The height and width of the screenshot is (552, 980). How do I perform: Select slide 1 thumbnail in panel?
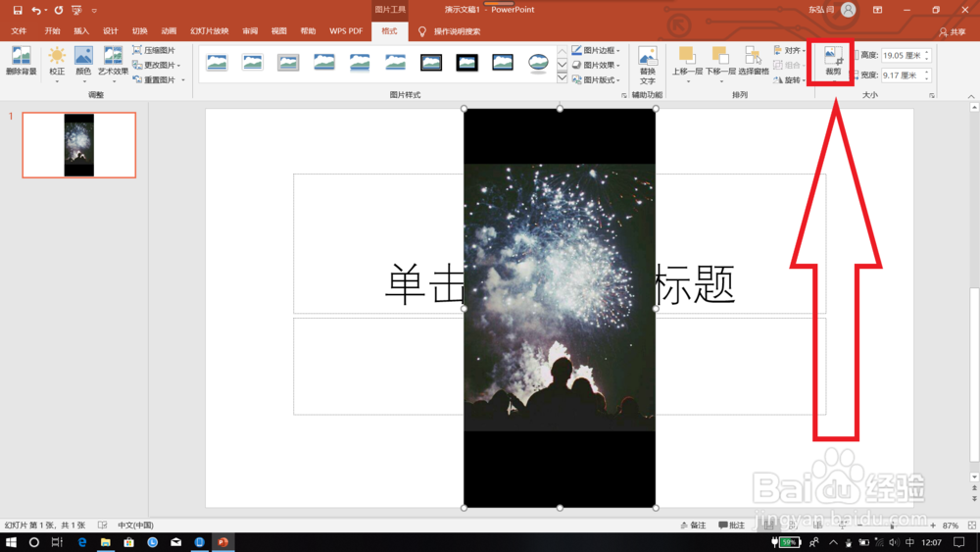pos(78,145)
